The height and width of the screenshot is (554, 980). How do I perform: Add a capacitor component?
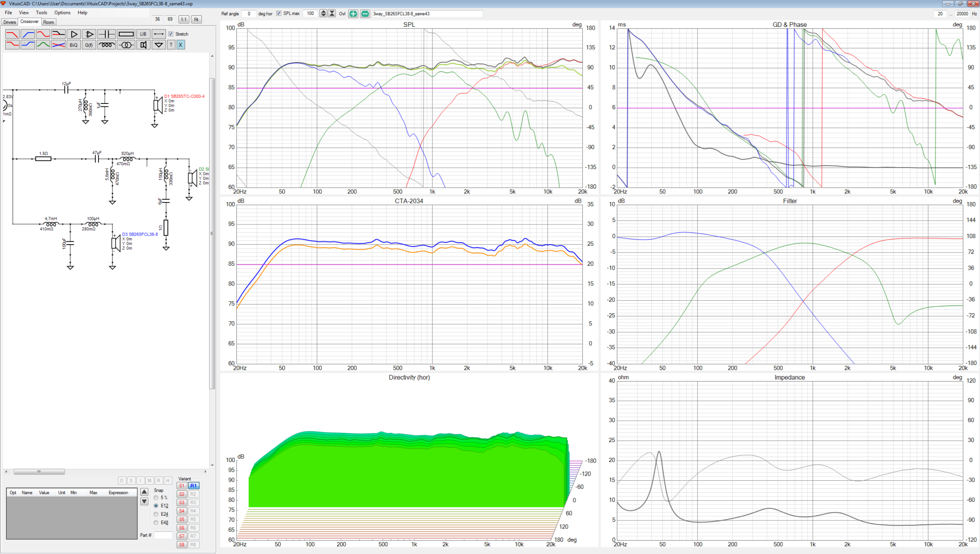point(106,34)
